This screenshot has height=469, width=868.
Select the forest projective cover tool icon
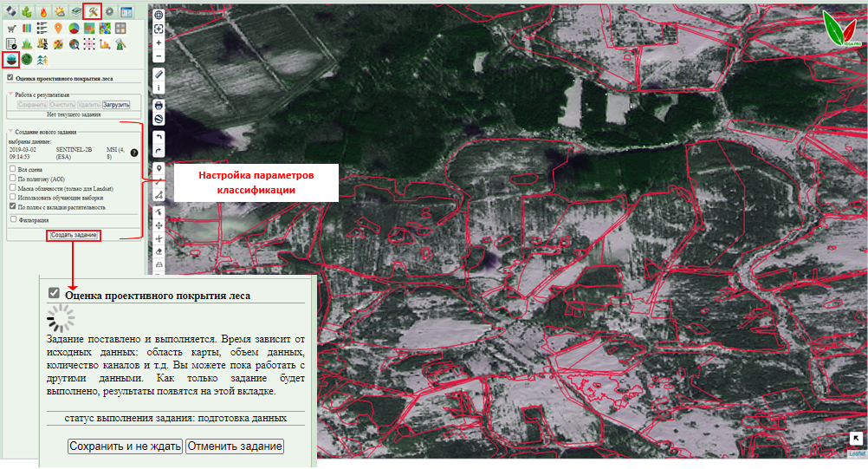tap(11, 60)
